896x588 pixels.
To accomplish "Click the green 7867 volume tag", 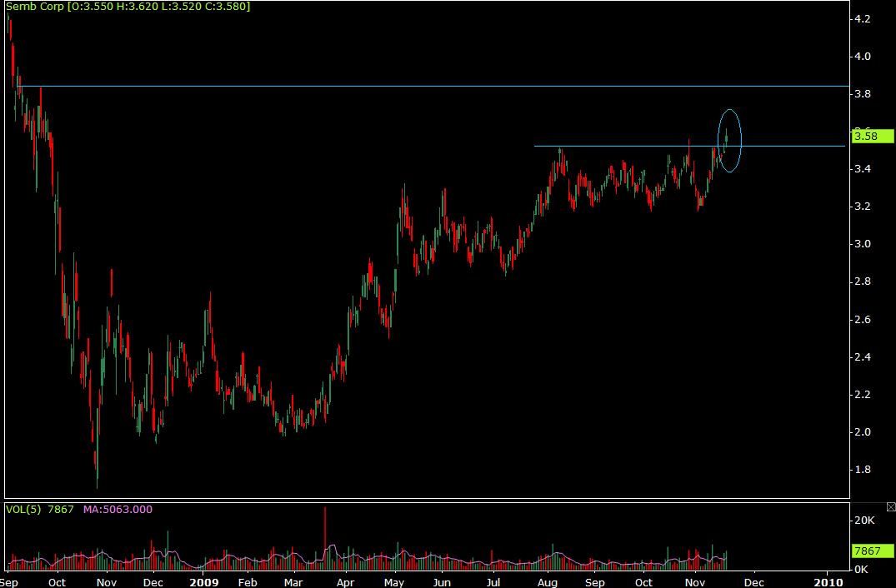I will click(873, 551).
